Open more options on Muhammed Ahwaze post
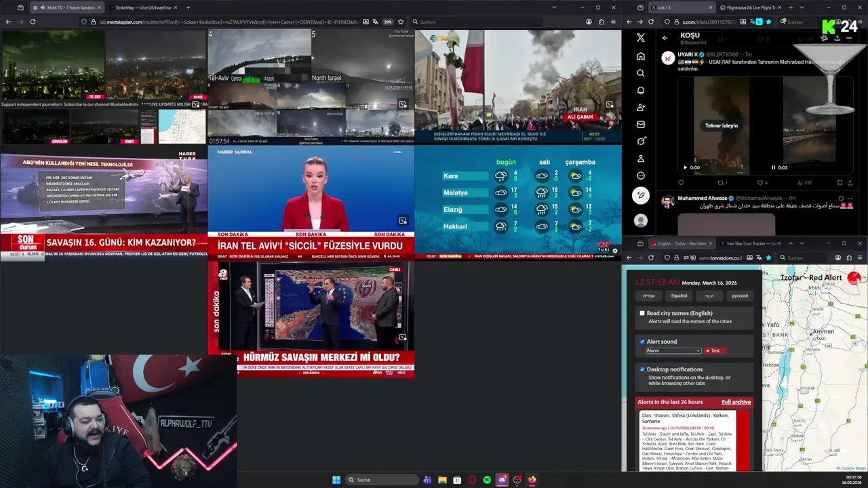Viewport: 868px width, 488px height. pyautogui.click(x=850, y=198)
